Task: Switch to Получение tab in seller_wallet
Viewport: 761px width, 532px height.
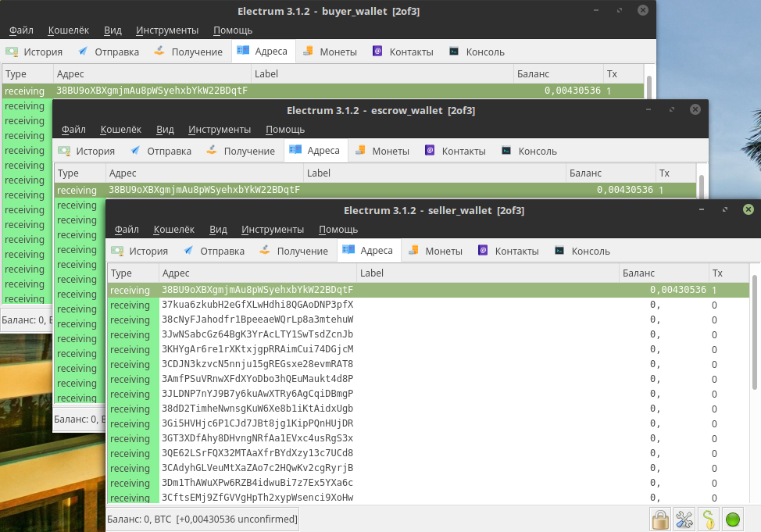Action: coord(294,251)
